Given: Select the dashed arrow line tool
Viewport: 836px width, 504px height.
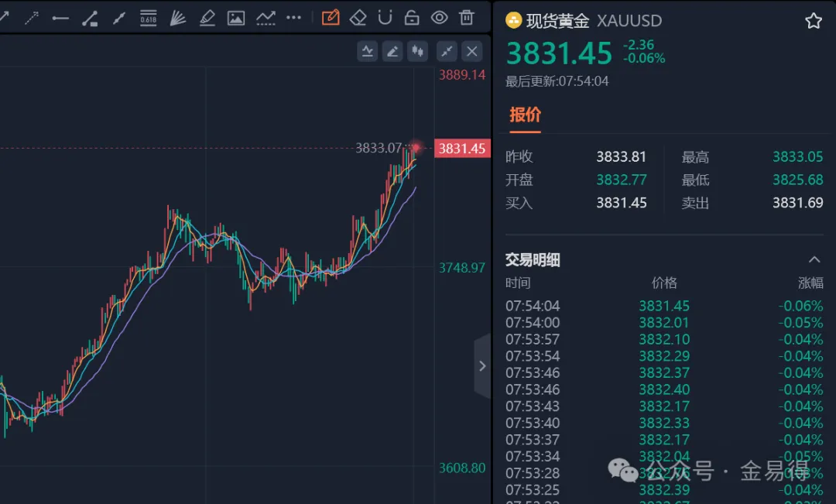Looking at the screenshot, I should coord(31,17).
